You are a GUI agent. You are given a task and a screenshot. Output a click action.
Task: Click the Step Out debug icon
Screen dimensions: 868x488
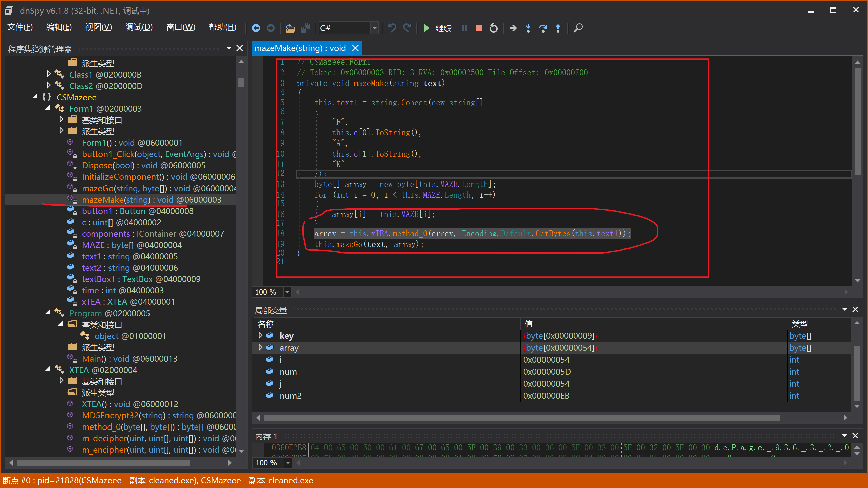(x=559, y=28)
